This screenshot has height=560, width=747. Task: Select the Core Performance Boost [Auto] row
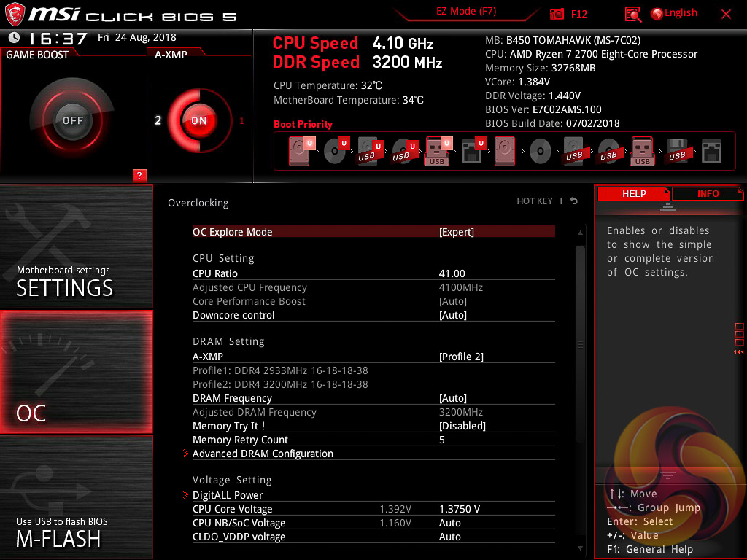[373, 301]
